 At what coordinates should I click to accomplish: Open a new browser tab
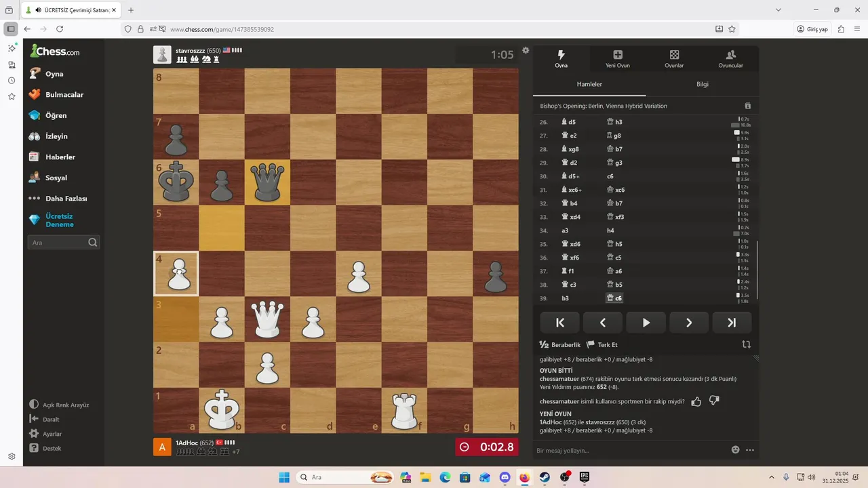(x=131, y=10)
